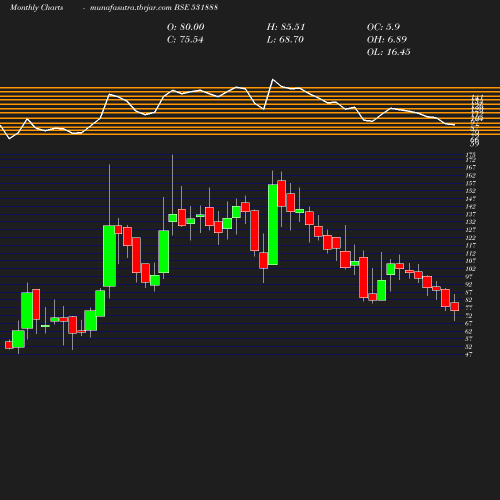The width and height of the screenshot is (500, 500).
Task: Click the 112 price axis label
Action: (470, 253)
